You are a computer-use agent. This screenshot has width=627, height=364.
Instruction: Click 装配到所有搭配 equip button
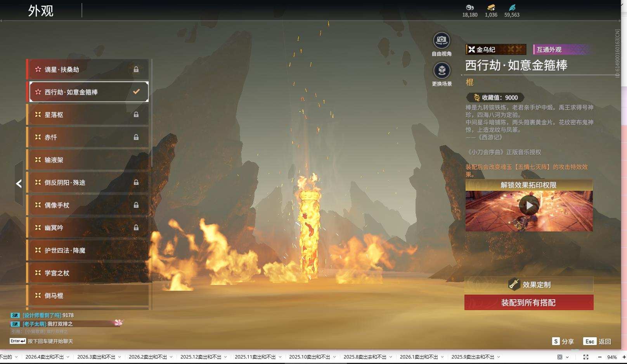point(529,302)
